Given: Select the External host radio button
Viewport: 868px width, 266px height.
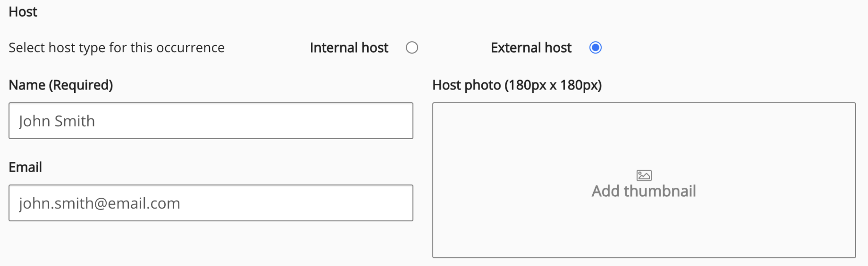Looking at the screenshot, I should tap(595, 47).
